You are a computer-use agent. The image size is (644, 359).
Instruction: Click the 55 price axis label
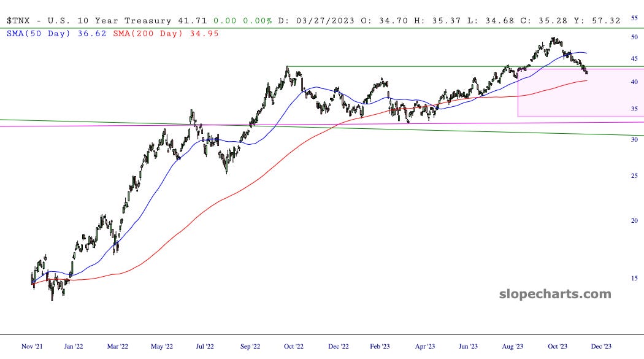tap(634, 18)
